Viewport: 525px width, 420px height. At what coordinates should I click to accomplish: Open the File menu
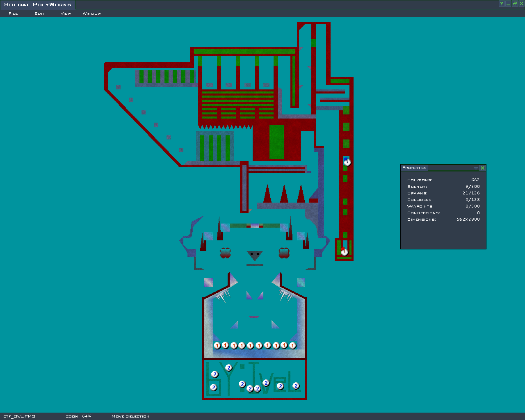[x=13, y=14]
